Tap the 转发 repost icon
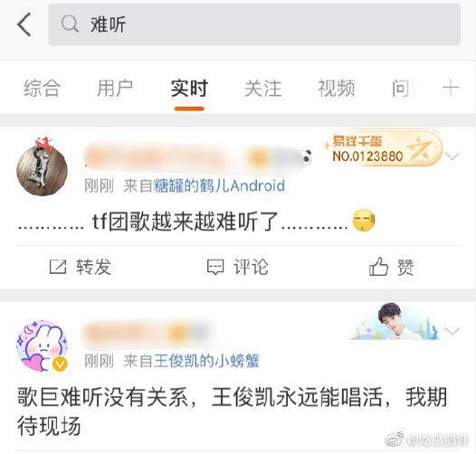Screen dimensions: 476x454 point(58,267)
